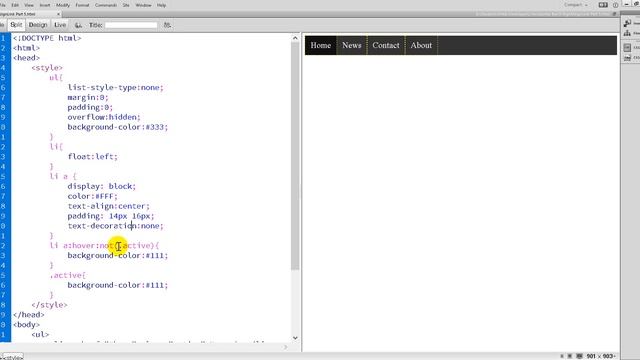This screenshot has height=360, width=640.
Task: Click the 'display: block;' line
Action: coord(102,186)
